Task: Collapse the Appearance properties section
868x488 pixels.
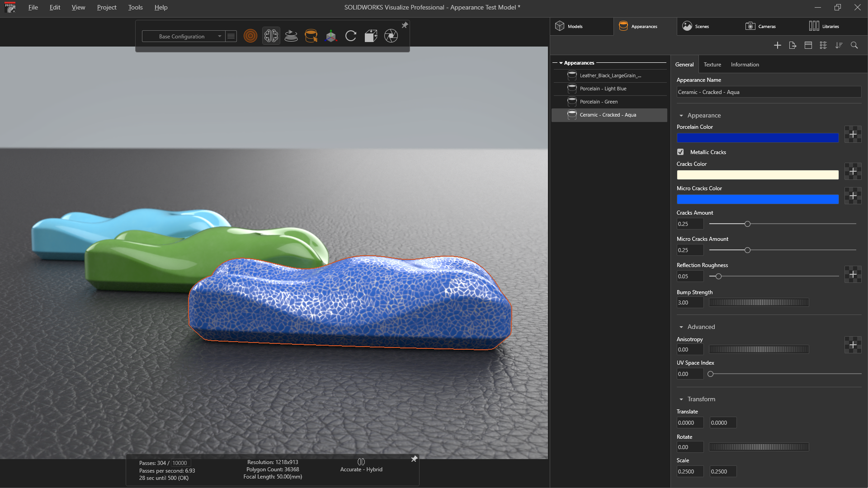Action: pyautogui.click(x=681, y=116)
